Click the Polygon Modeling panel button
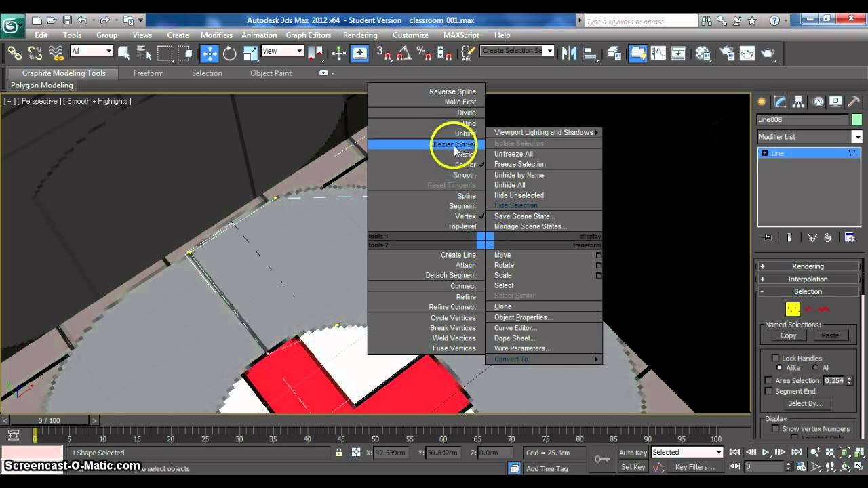The height and width of the screenshot is (488, 868). click(x=42, y=85)
